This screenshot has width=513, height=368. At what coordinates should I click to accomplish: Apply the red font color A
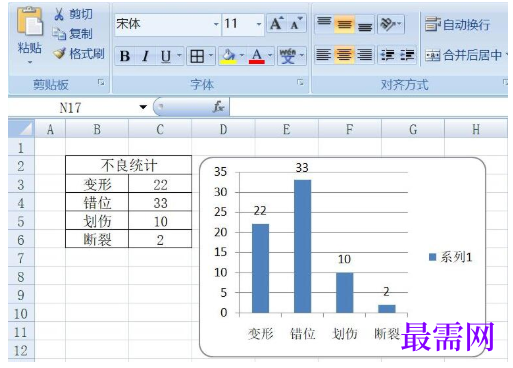pyautogui.click(x=257, y=56)
